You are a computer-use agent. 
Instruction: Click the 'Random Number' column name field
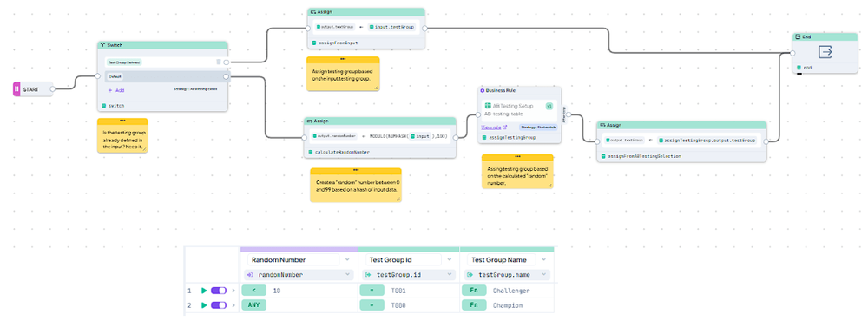pyautogui.click(x=293, y=259)
